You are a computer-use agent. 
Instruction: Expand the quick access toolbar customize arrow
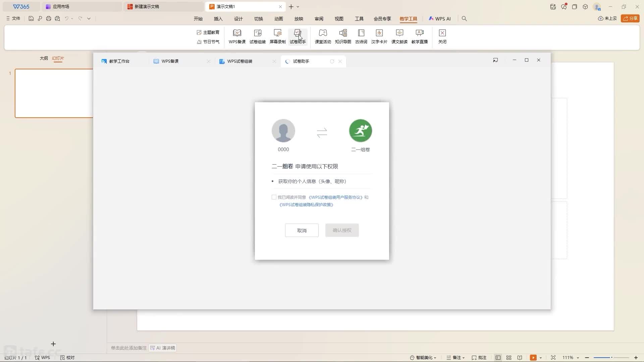tap(89, 19)
